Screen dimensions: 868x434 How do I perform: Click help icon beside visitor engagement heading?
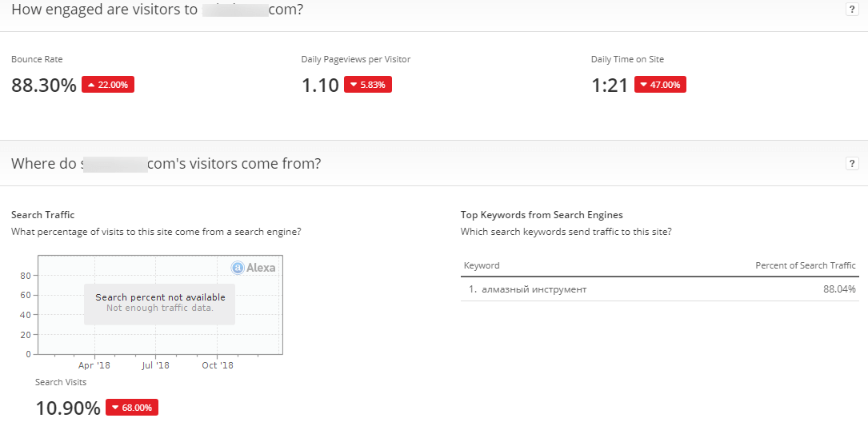852,10
